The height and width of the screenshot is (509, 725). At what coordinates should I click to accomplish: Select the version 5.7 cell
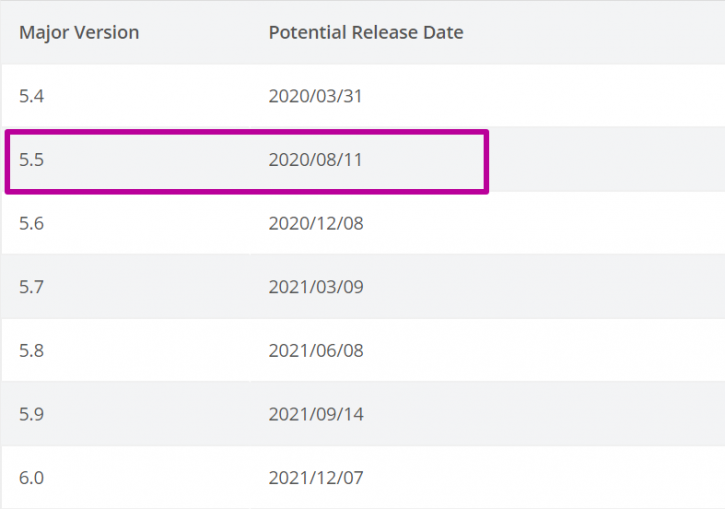[x=31, y=287]
